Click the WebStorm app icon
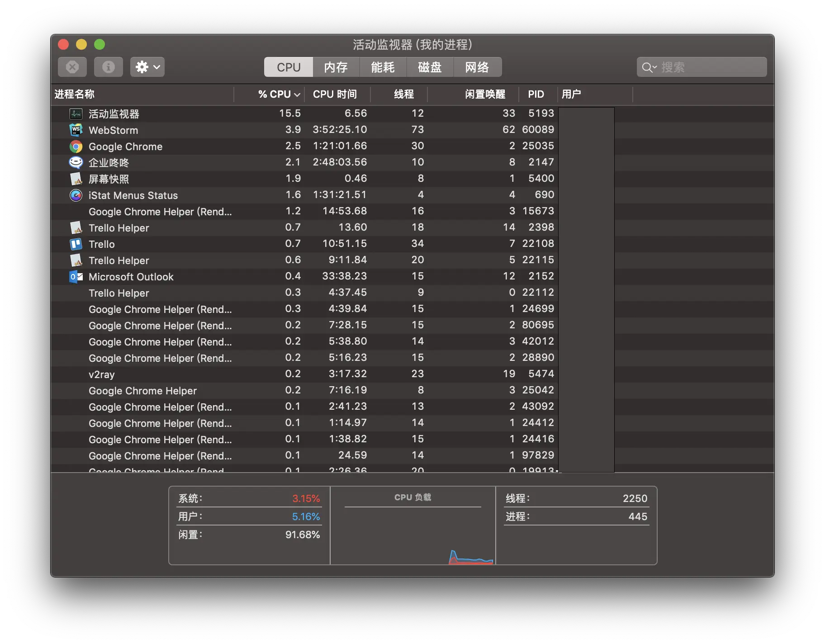Image resolution: width=825 pixels, height=644 pixels. coord(76,130)
